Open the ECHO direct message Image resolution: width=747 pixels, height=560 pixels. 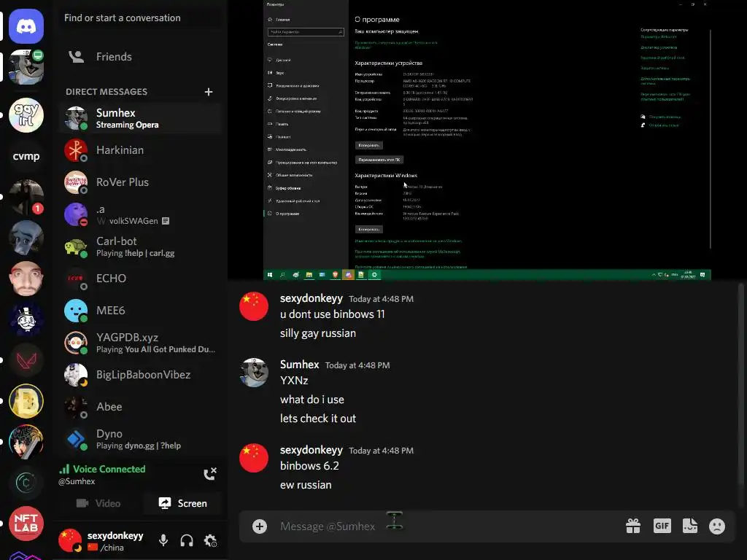point(140,279)
